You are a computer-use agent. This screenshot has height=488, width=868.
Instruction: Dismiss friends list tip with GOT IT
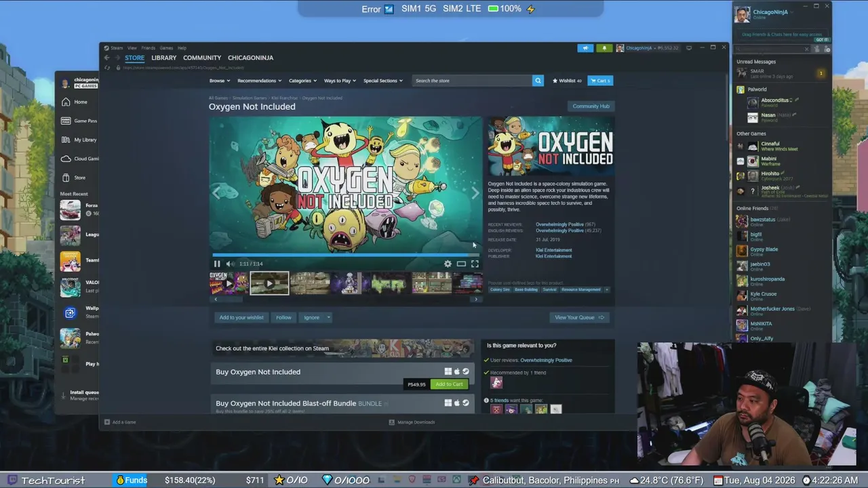click(x=822, y=39)
